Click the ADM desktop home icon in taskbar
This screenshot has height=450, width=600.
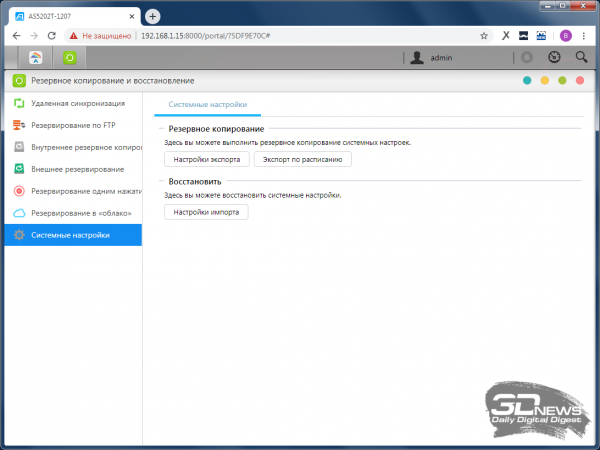pyautogui.click(x=37, y=58)
